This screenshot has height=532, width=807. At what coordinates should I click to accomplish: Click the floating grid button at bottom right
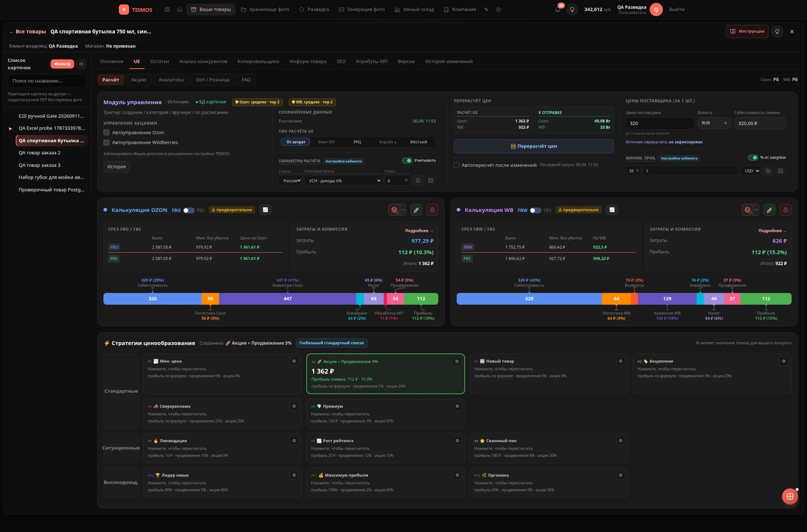[790, 496]
